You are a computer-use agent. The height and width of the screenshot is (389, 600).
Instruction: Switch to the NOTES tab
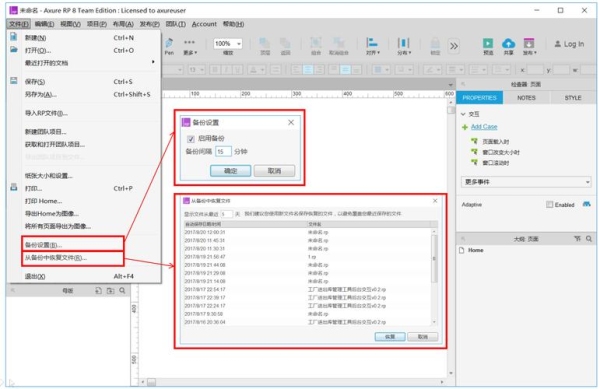[x=527, y=98]
